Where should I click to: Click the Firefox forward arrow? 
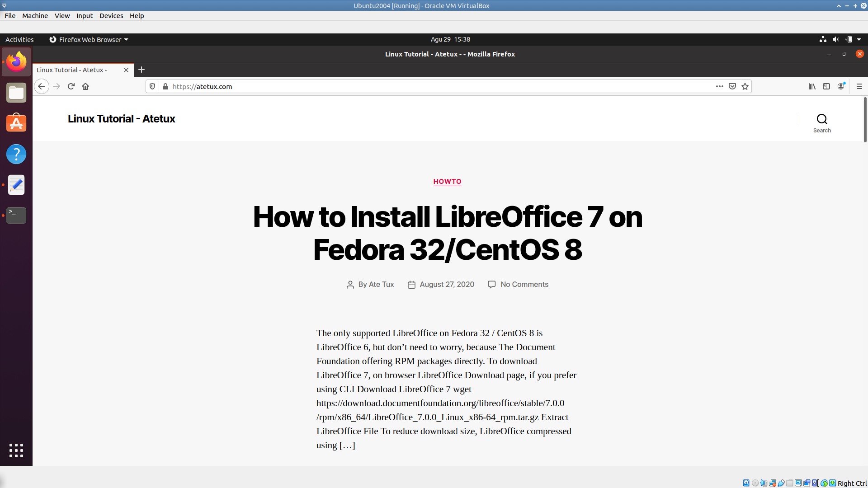57,86
